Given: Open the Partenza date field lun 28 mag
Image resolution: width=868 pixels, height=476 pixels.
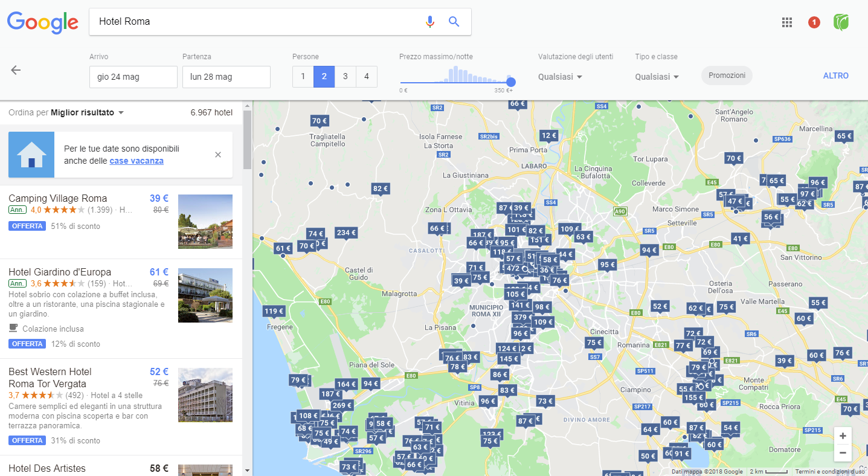Looking at the screenshot, I should tap(227, 77).
